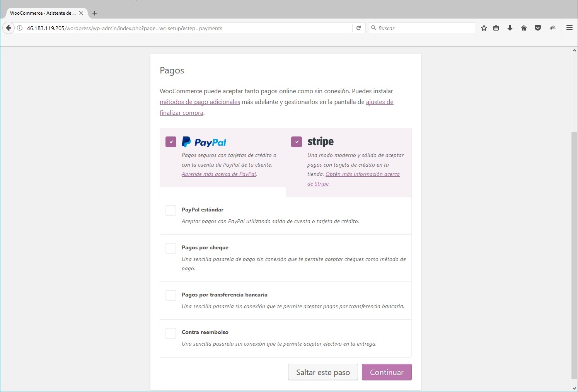578x392 pixels.
Task: Click the PayPal logo
Action: [204, 142]
